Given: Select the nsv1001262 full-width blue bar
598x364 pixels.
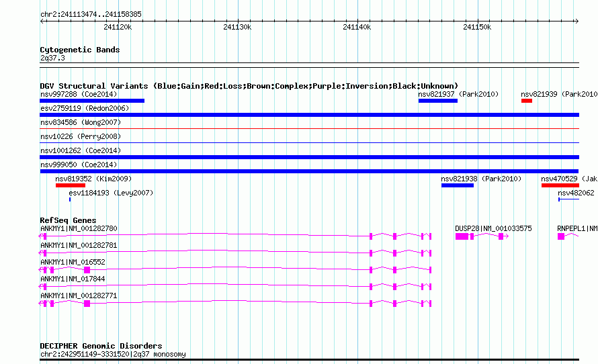Looking at the screenshot, I should pyautogui.click(x=309, y=157).
